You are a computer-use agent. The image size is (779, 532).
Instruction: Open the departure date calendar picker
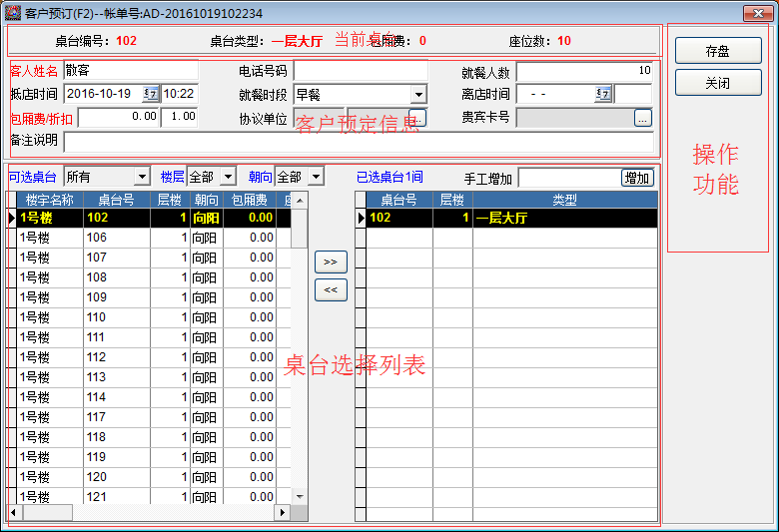point(603,94)
